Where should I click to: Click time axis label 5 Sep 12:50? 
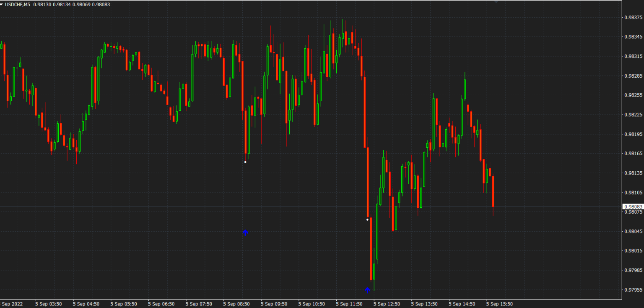pos(387,304)
